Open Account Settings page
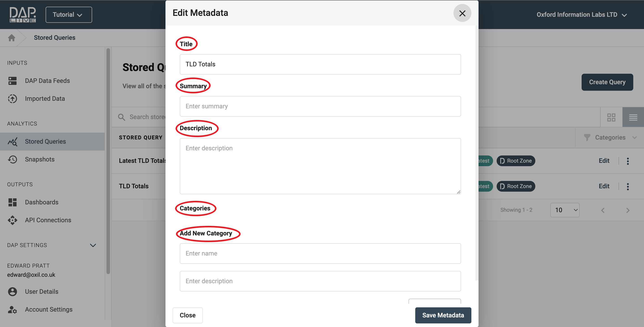Screen dimensions: 644x327 coord(49,310)
